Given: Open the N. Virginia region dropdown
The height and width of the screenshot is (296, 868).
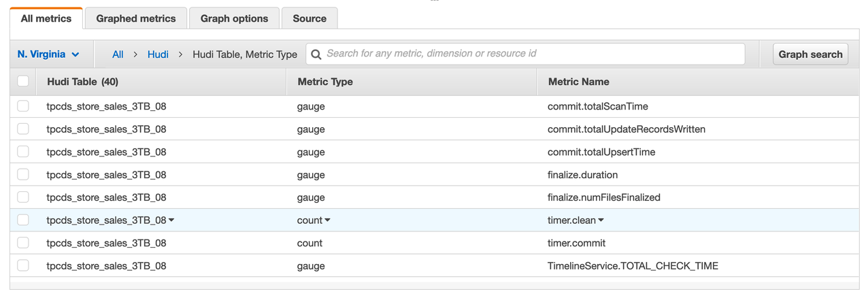Looking at the screenshot, I should [48, 54].
